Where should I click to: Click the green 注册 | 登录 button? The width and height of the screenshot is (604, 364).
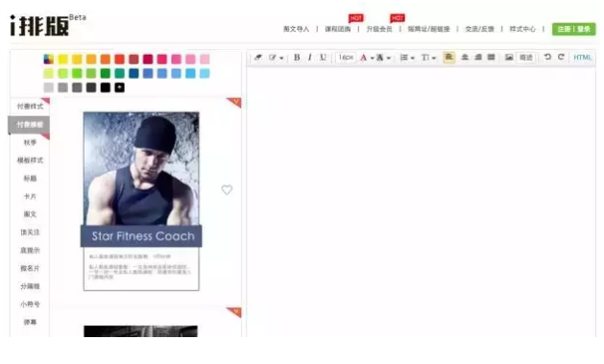coord(573,29)
